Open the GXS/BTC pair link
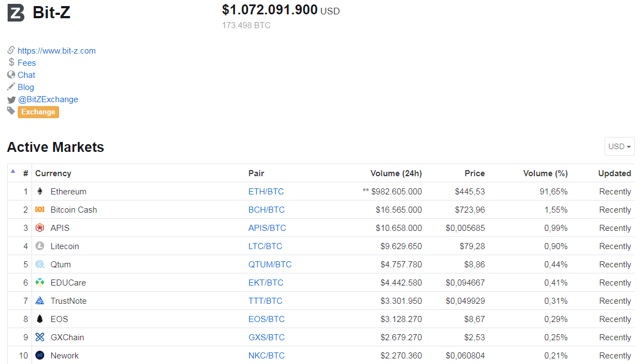This screenshot has height=364, width=641. [x=266, y=337]
